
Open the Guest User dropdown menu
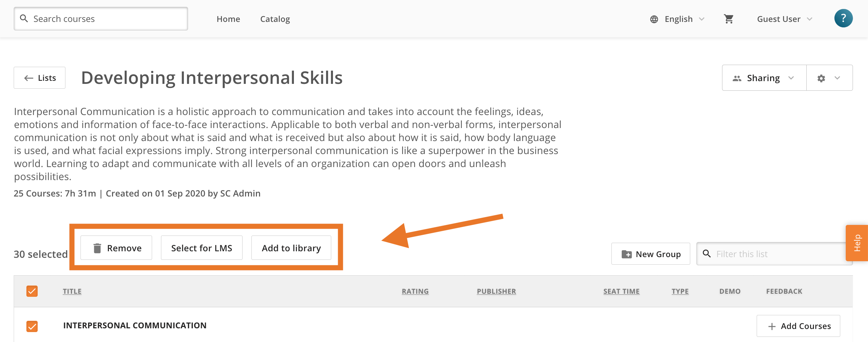coord(784,19)
